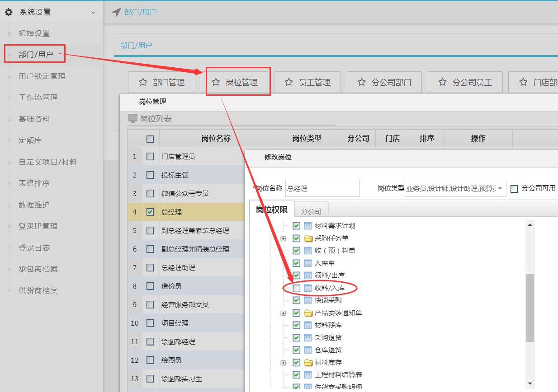Click the folder icon for 采购任务单

pos(308,238)
